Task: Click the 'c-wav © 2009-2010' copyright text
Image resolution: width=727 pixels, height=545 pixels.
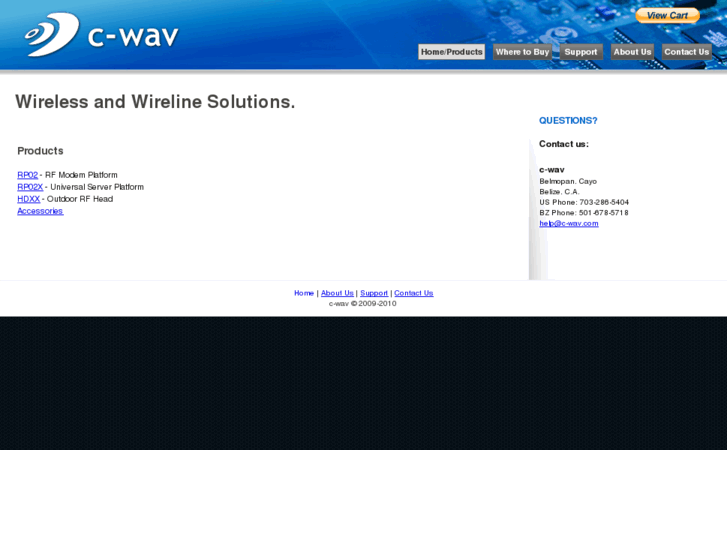Action: (363, 304)
